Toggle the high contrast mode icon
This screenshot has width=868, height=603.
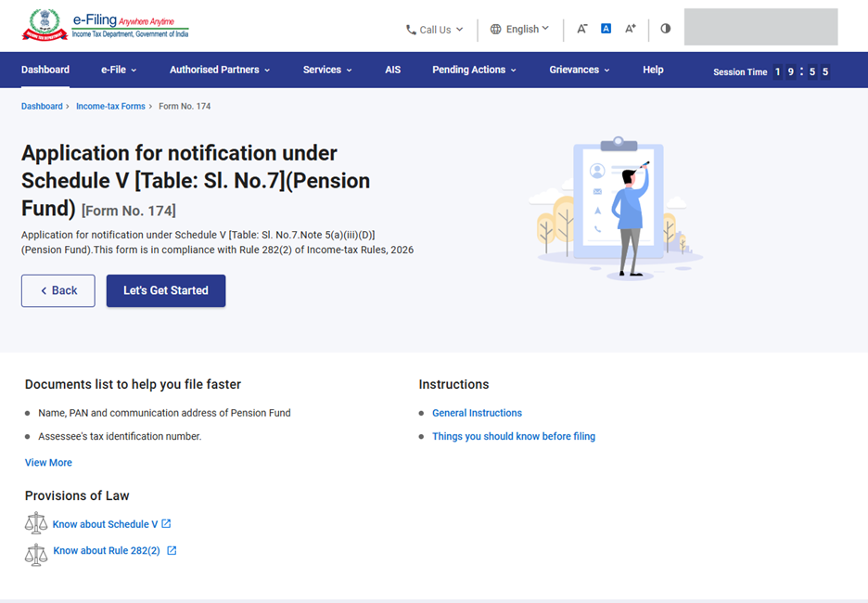(x=665, y=29)
